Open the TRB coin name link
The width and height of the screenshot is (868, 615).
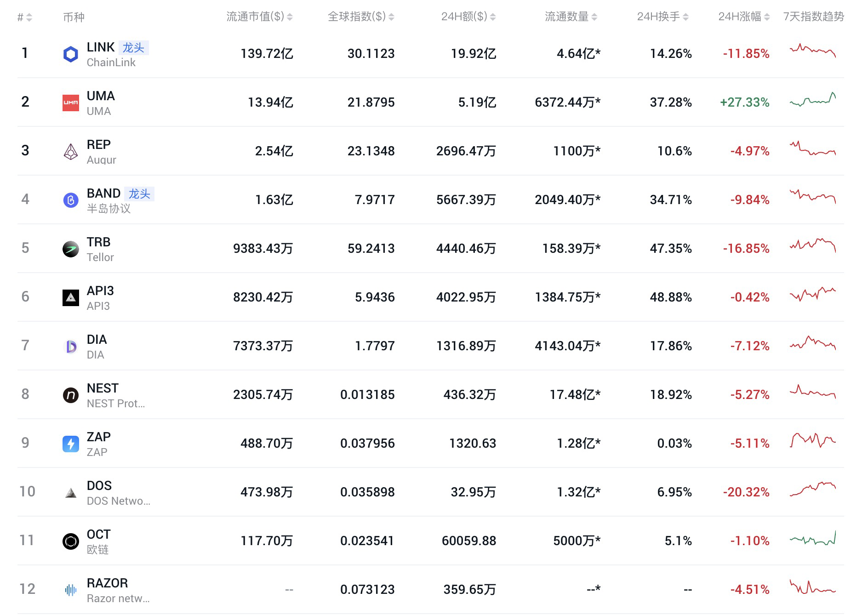tap(98, 242)
